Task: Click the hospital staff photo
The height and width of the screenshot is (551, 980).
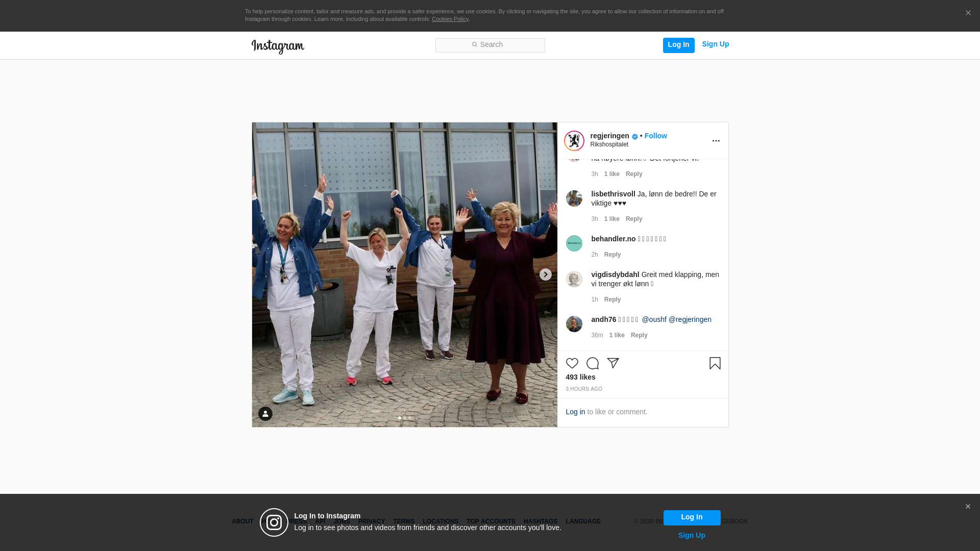Action: pos(405,274)
